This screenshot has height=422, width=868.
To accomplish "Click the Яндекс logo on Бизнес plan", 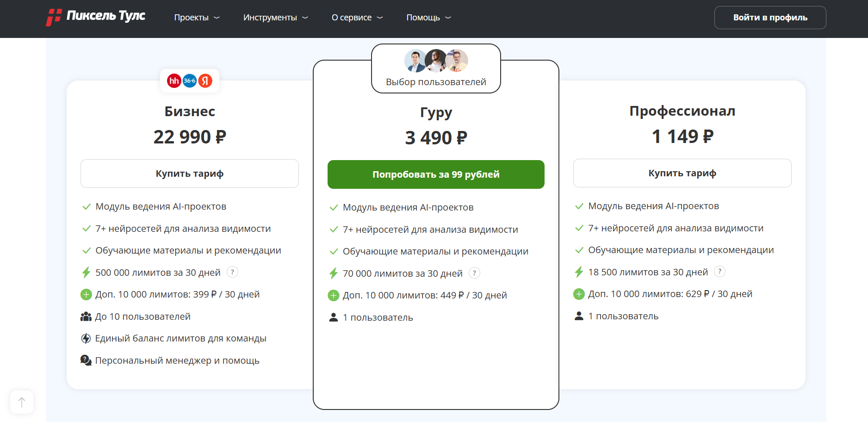I will [x=205, y=81].
